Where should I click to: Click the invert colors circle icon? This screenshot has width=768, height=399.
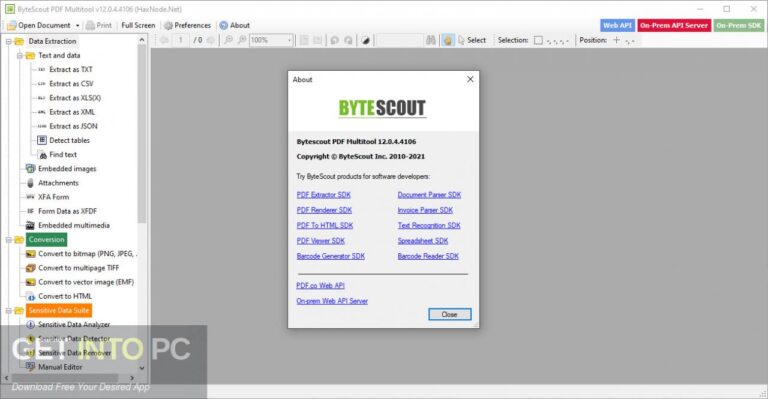(x=365, y=41)
